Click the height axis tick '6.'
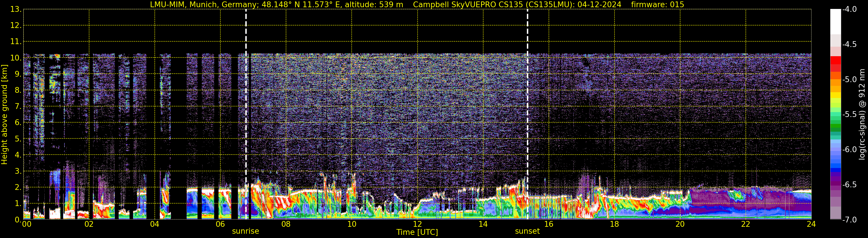868x238 pixels. coord(18,123)
